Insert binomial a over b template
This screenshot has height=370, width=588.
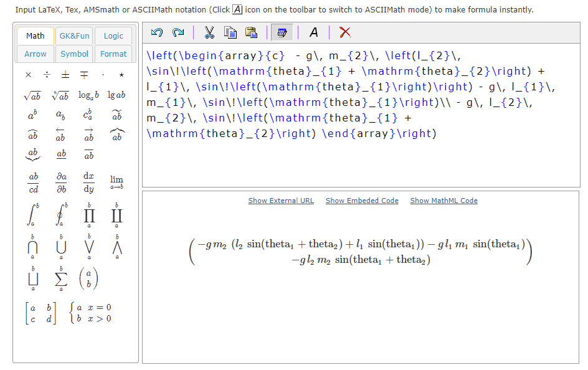tap(88, 278)
